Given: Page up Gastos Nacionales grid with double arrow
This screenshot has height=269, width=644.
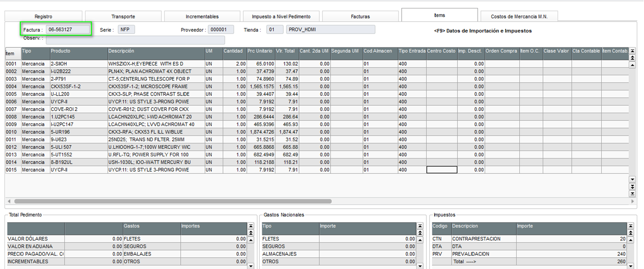Looking at the screenshot, I should [x=420, y=233].
